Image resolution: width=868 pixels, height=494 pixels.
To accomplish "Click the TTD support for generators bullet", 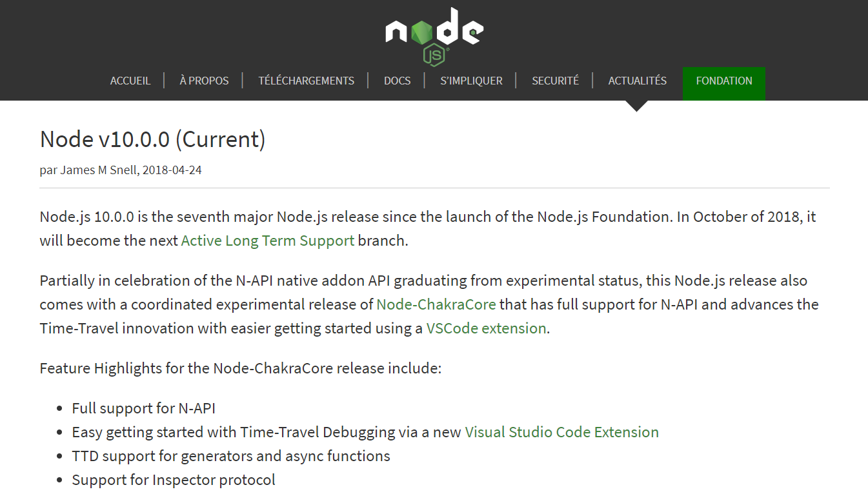I will (231, 456).
